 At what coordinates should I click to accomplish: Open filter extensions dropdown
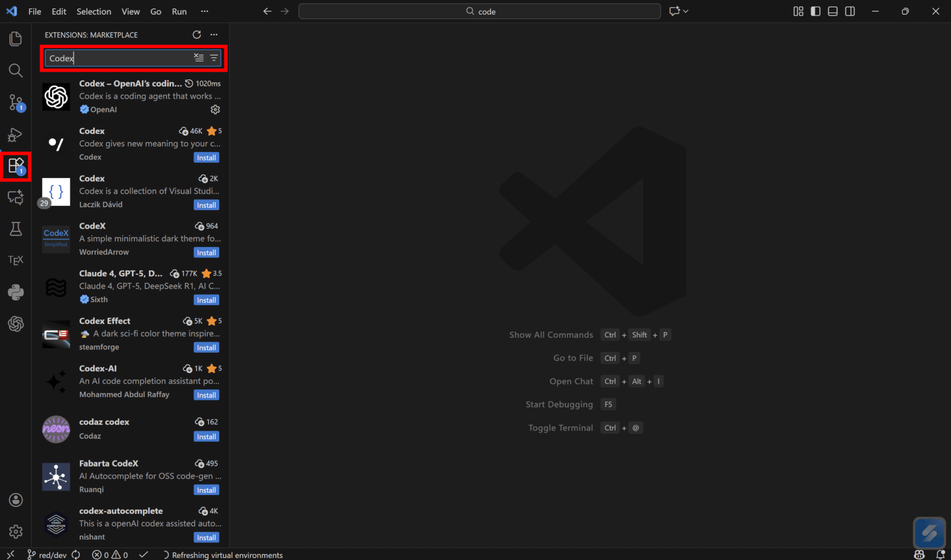tap(214, 58)
